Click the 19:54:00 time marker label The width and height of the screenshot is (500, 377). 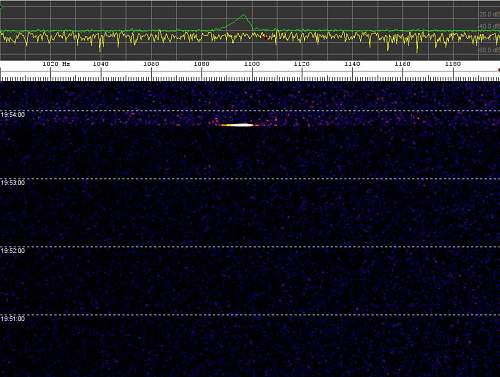click(x=13, y=115)
